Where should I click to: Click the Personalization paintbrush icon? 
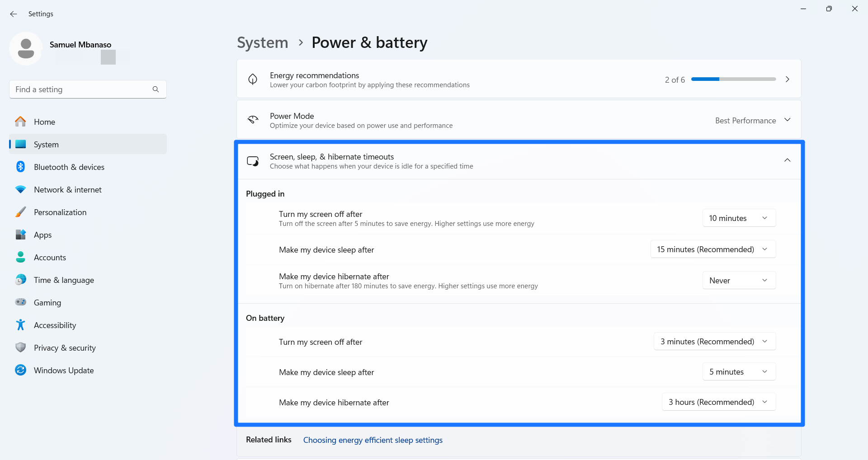tap(20, 212)
